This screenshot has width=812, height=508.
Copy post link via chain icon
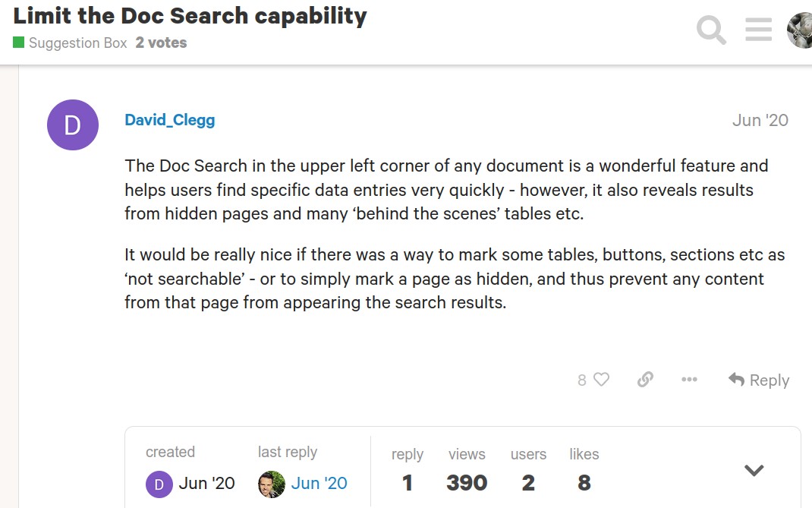[x=645, y=380]
